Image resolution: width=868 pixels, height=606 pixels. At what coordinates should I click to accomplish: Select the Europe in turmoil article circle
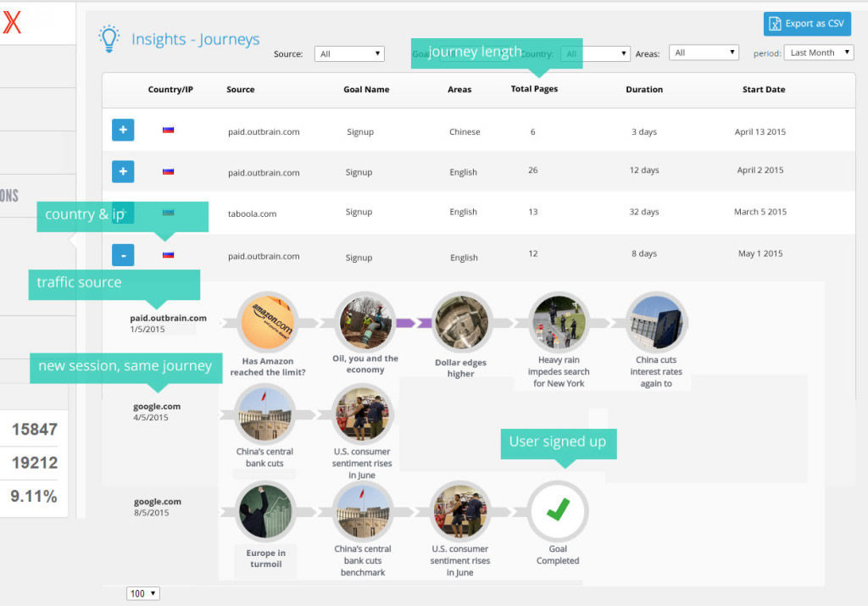[264, 512]
